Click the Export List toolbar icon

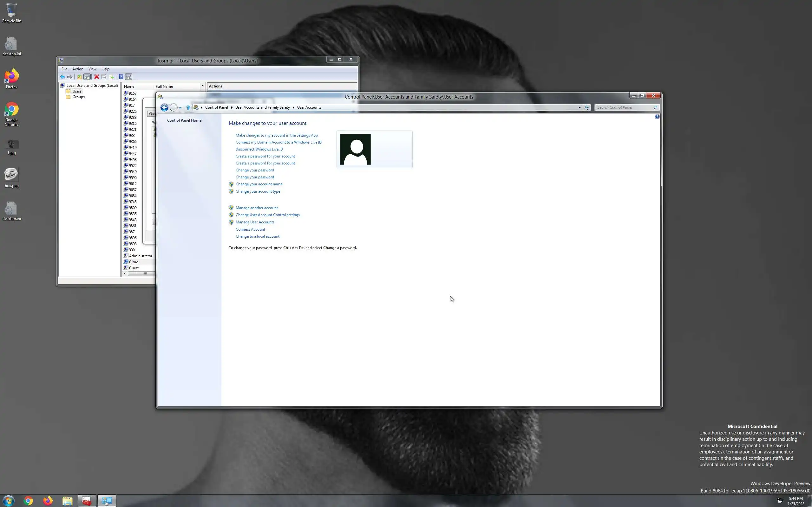[x=111, y=77]
